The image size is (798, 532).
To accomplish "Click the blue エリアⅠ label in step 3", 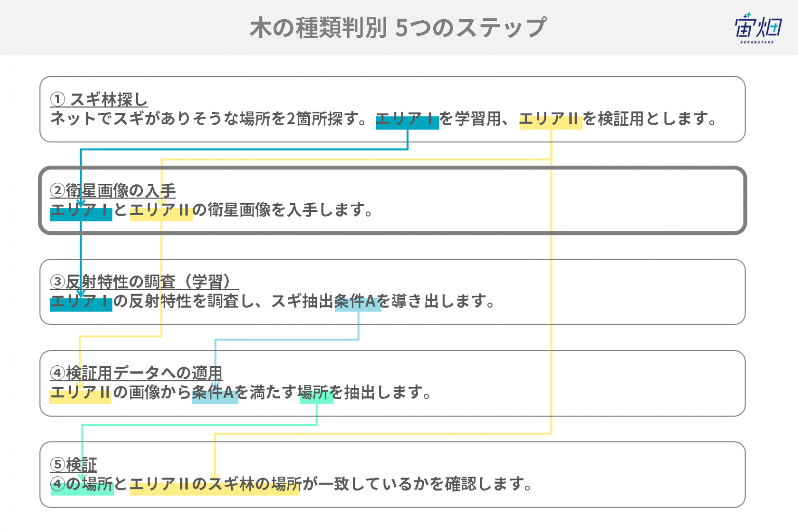I will (81, 302).
